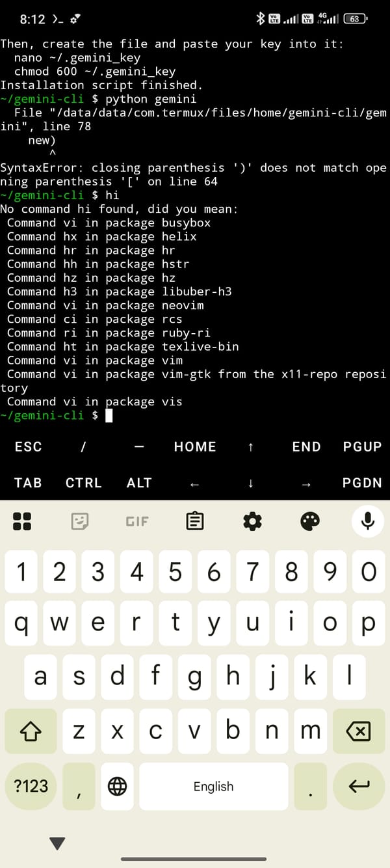
Task: Tap the PGUP extra key
Action: click(362, 447)
